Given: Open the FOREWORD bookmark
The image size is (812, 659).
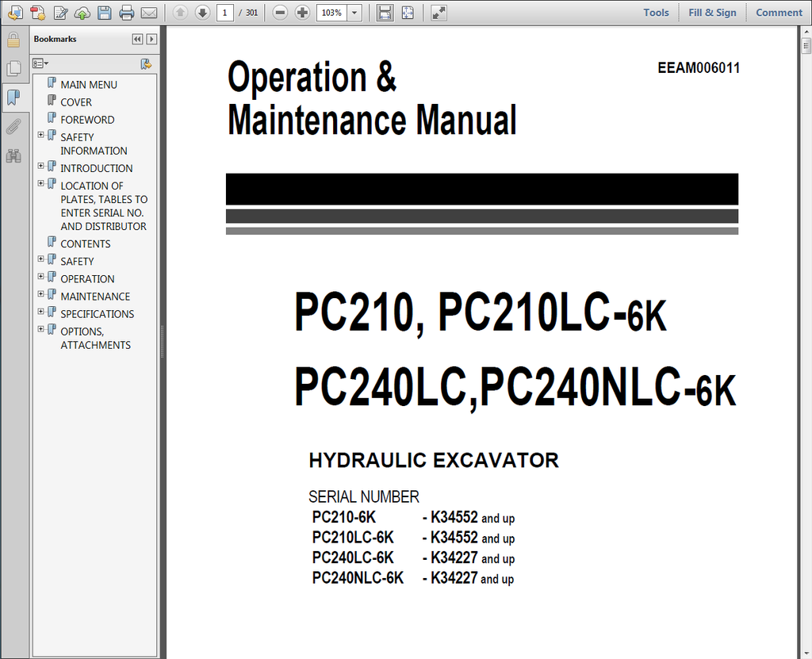Looking at the screenshot, I should click(87, 120).
